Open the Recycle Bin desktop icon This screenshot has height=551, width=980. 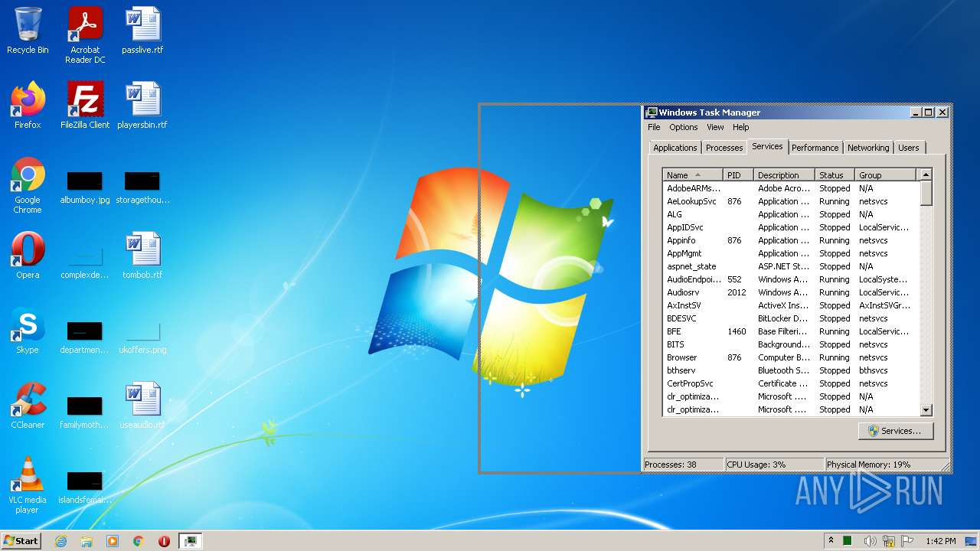pyautogui.click(x=28, y=31)
